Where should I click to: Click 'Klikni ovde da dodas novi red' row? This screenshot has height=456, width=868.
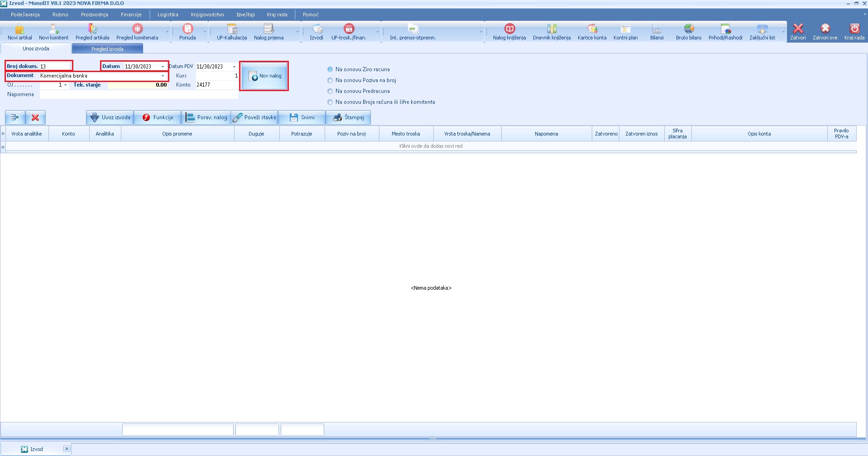coord(431,146)
